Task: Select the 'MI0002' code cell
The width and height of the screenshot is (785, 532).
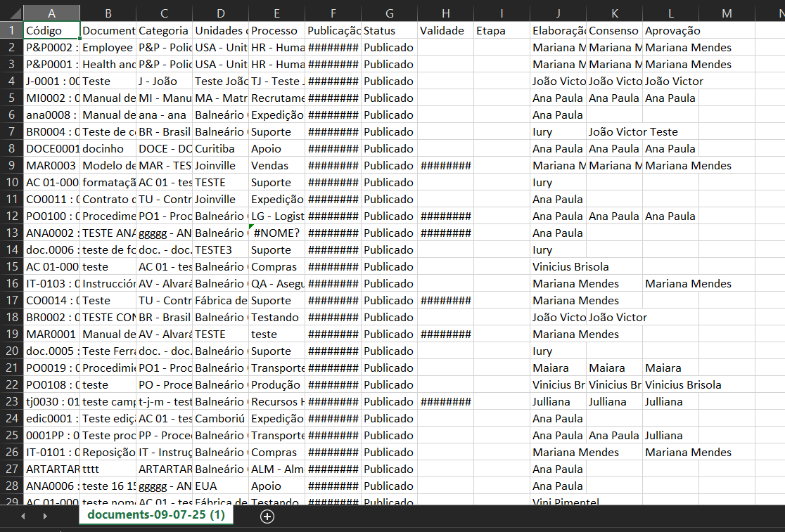Action: point(51,98)
